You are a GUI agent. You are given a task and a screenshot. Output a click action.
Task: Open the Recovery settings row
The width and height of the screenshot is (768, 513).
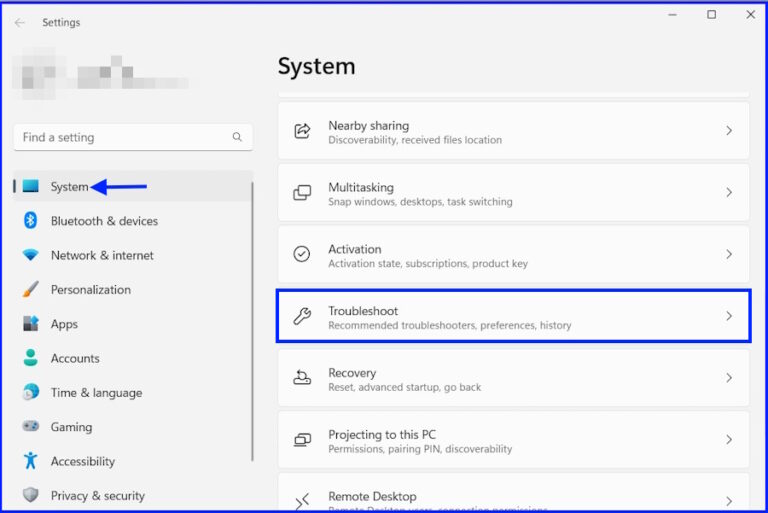pos(513,378)
